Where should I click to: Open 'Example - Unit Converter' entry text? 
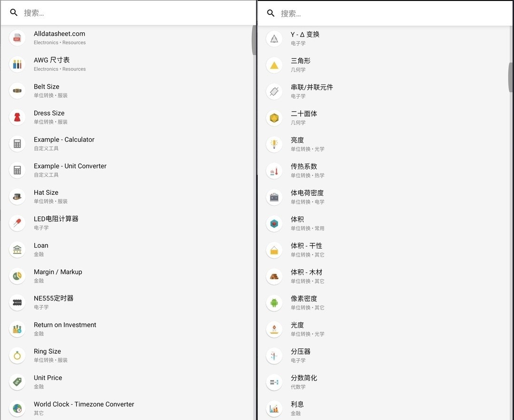point(70,166)
